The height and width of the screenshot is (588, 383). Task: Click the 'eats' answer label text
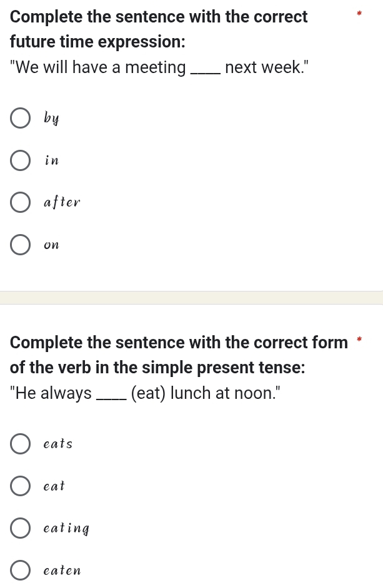(58, 444)
